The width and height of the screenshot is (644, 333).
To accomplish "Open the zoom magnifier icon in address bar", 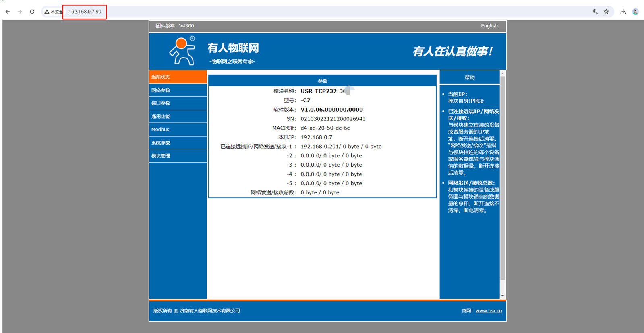I will pyautogui.click(x=595, y=12).
